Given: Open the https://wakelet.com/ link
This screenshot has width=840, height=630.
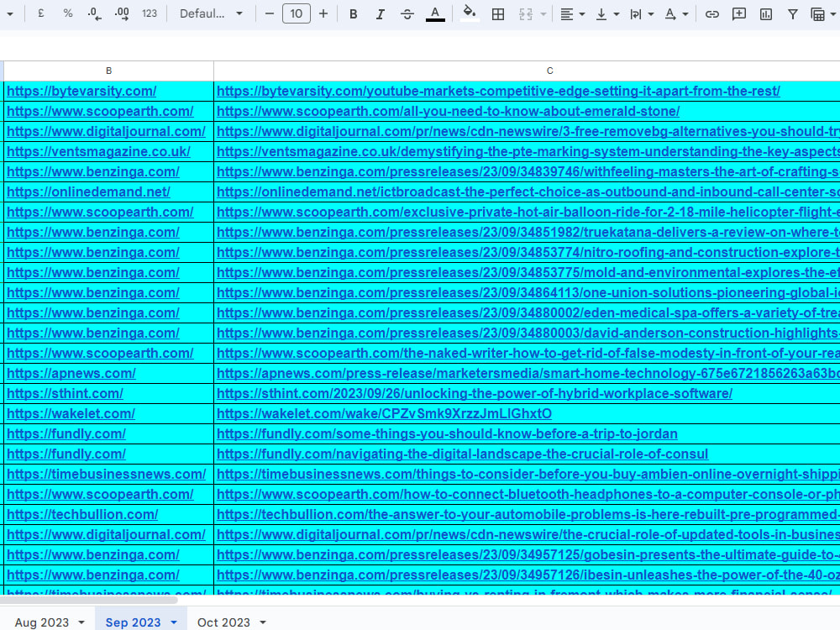Looking at the screenshot, I should click(71, 413).
